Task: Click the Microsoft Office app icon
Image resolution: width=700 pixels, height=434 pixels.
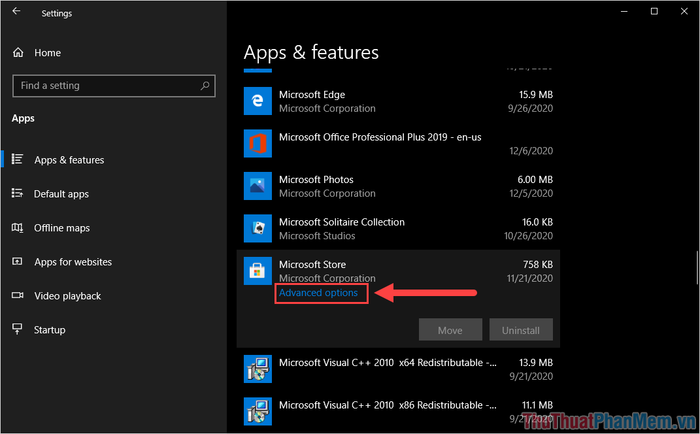Action: point(258,143)
